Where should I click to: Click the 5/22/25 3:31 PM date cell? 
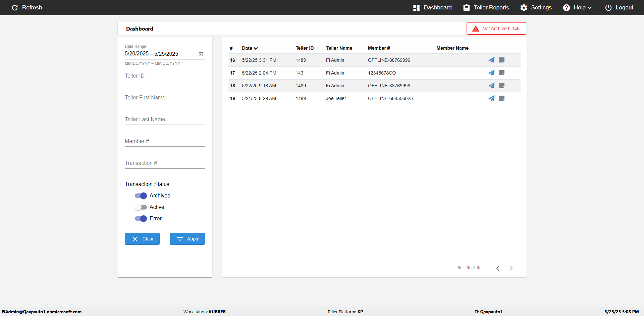click(x=259, y=60)
